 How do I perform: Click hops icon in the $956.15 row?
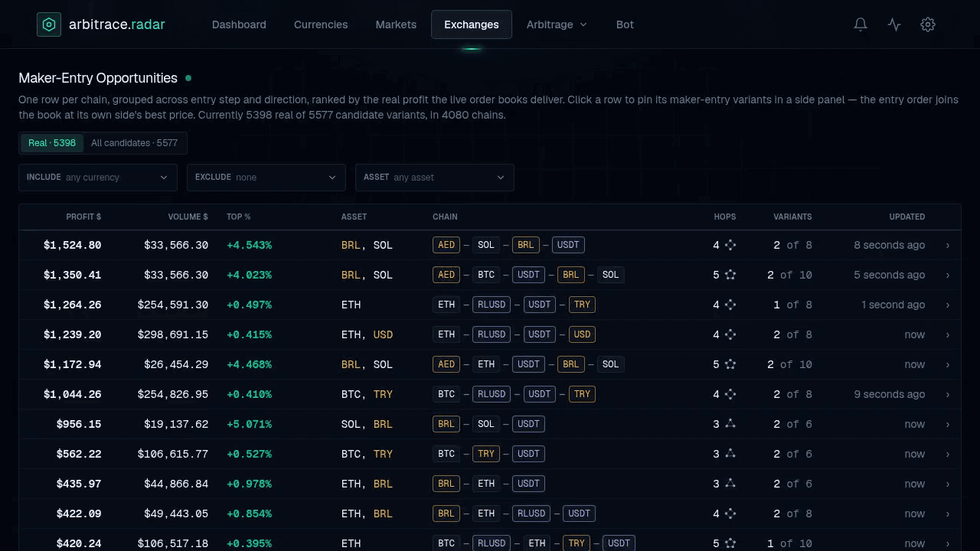click(730, 424)
